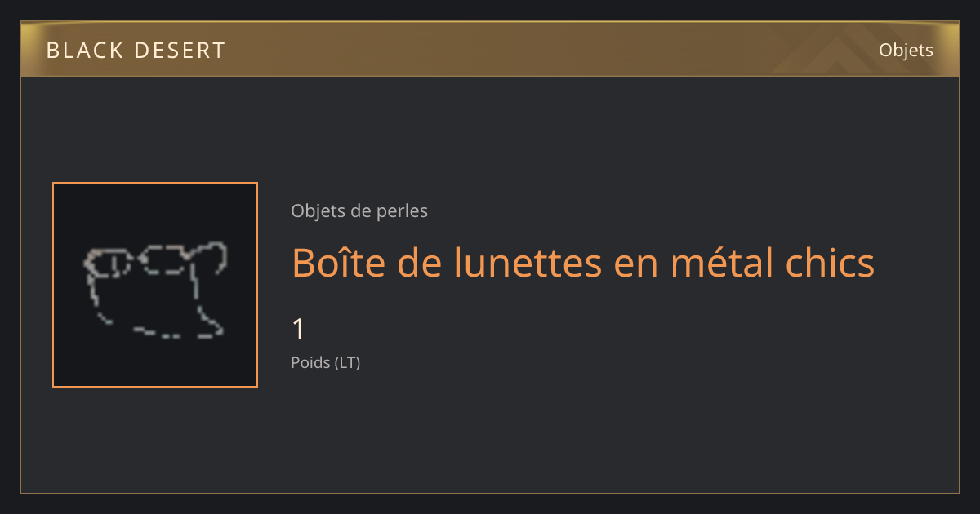Click the glasses item icon thumbnail
This screenshot has height=514, width=980.
[155, 285]
